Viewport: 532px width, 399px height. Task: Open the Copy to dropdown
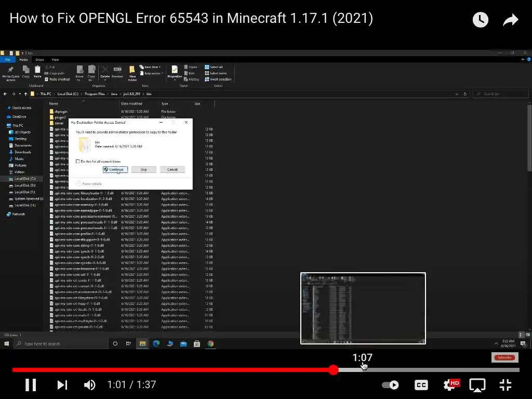pos(91,73)
